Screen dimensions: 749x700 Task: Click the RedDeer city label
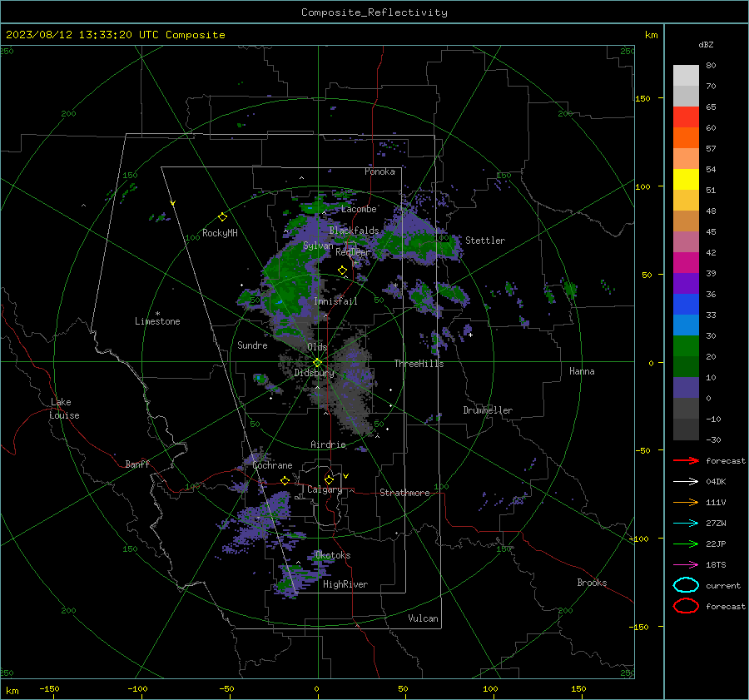point(353,252)
